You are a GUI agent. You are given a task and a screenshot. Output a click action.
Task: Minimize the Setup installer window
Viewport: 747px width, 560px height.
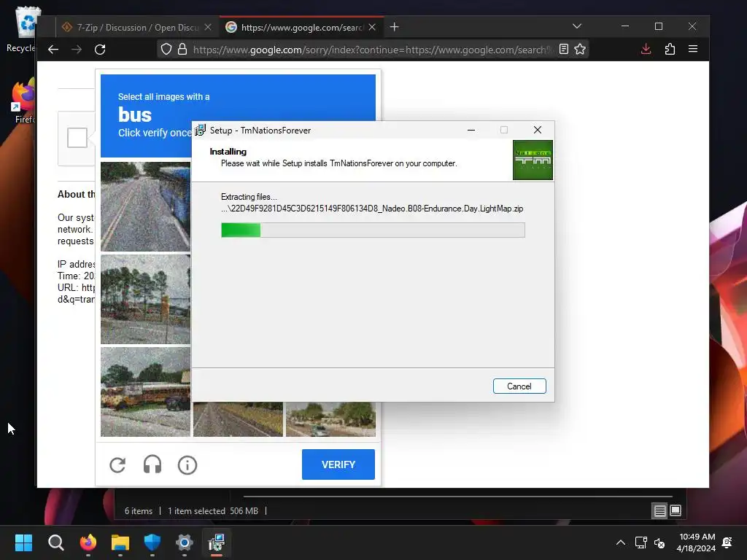tap(471, 130)
